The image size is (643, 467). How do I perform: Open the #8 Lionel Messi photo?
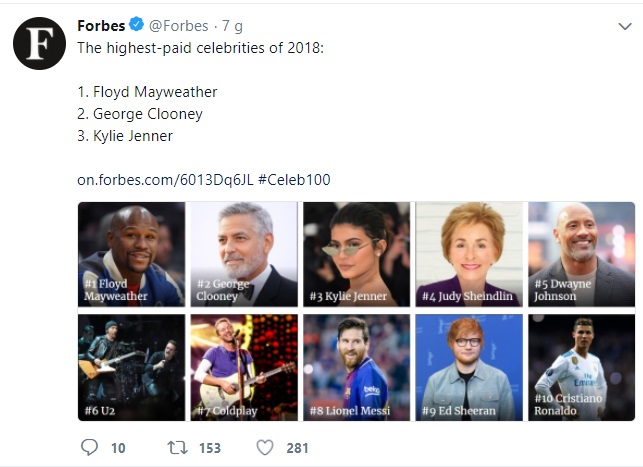pos(356,367)
